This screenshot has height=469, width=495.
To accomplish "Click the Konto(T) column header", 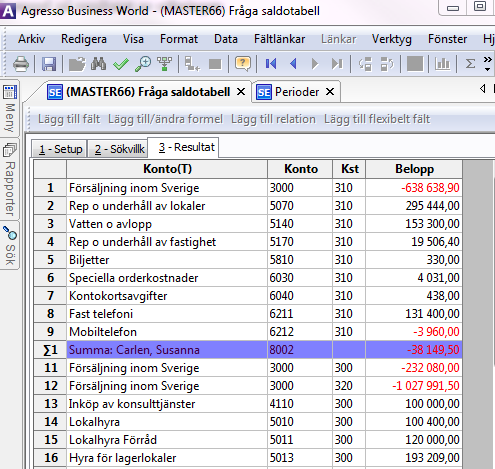I will click(167, 169).
